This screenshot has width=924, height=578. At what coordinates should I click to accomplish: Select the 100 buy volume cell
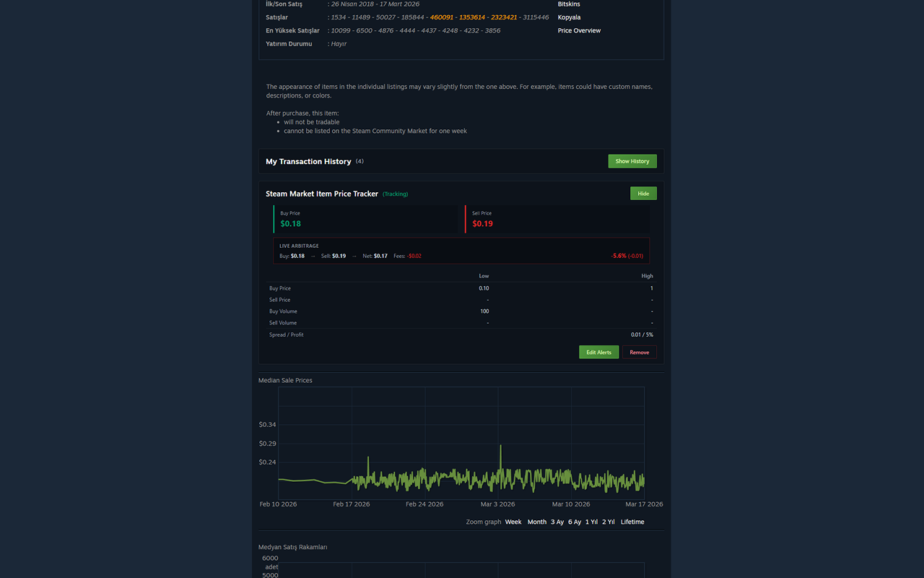(x=484, y=311)
